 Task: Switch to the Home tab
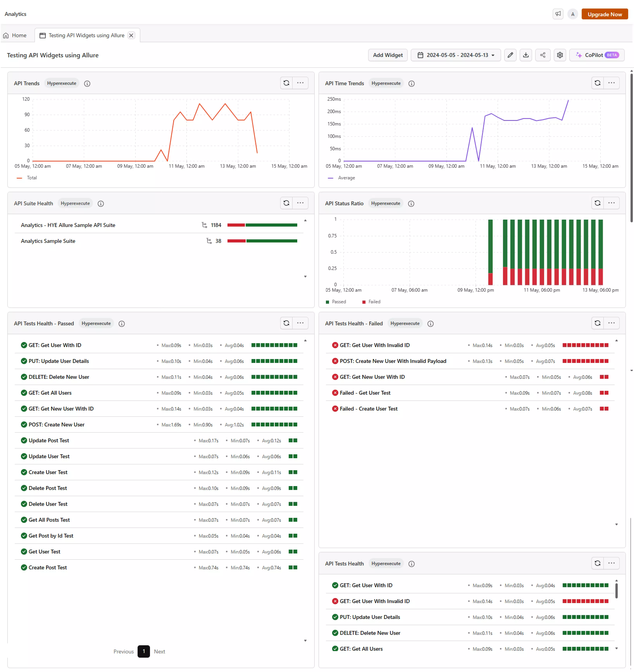(x=15, y=35)
